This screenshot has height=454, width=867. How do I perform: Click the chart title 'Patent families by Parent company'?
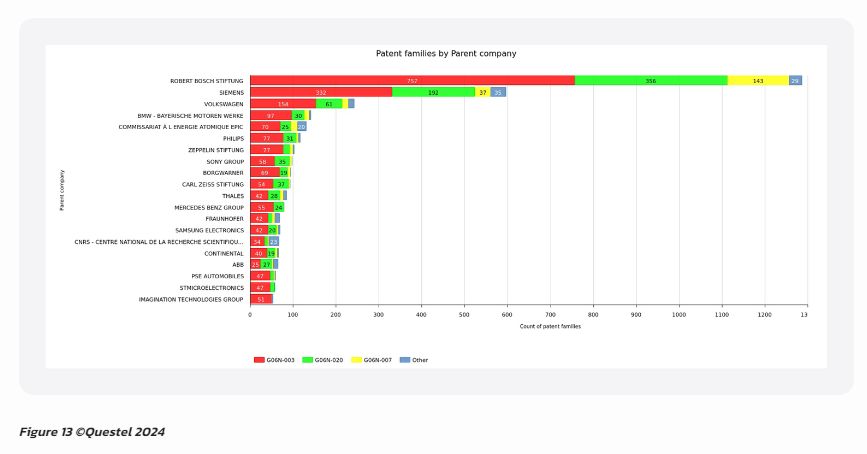click(446, 54)
